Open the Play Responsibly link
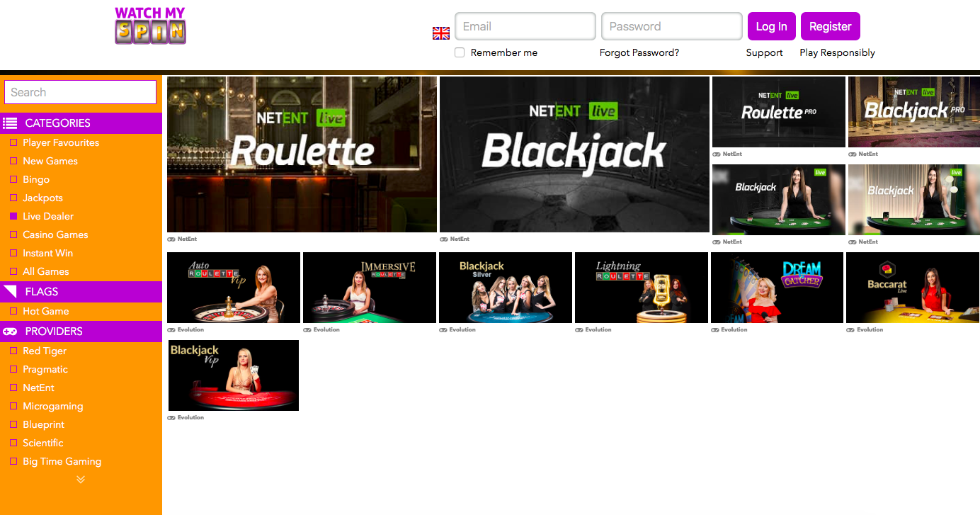Image resolution: width=980 pixels, height=515 pixels. click(x=837, y=52)
